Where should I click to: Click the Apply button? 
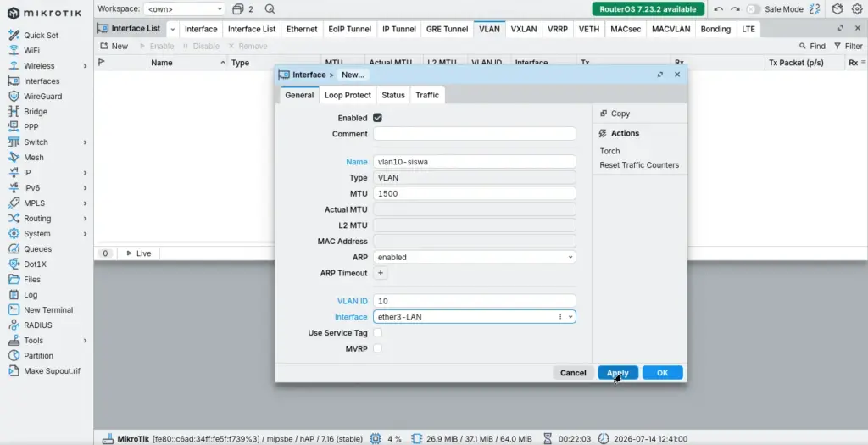tap(618, 373)
